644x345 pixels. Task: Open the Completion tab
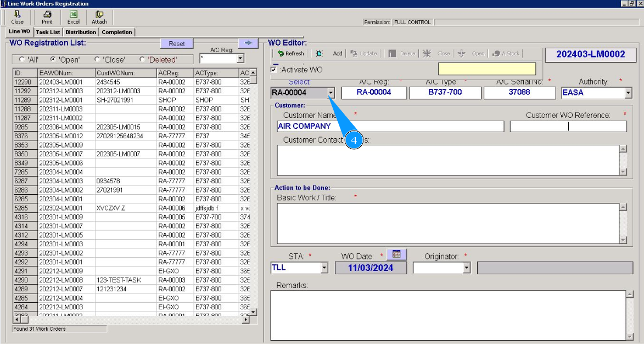pos(116,32)
